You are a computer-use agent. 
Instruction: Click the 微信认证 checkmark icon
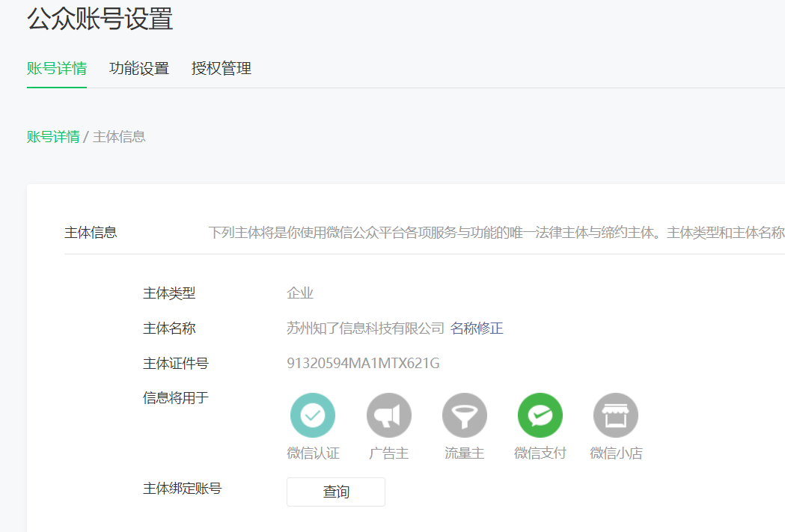tap(312, 415)
